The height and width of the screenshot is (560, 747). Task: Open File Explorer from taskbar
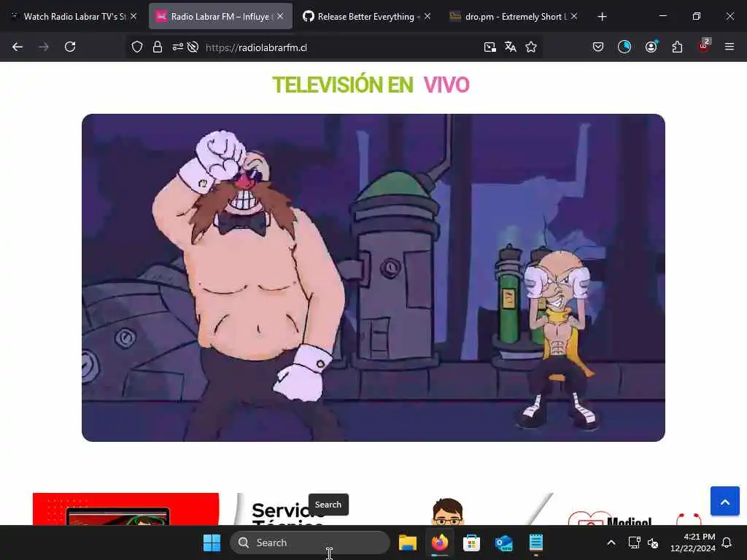(408, 542)
